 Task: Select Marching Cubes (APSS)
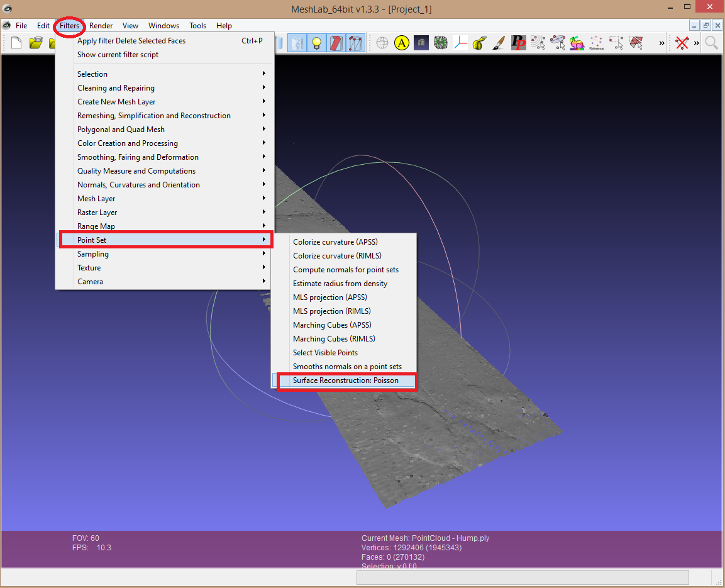343,325
